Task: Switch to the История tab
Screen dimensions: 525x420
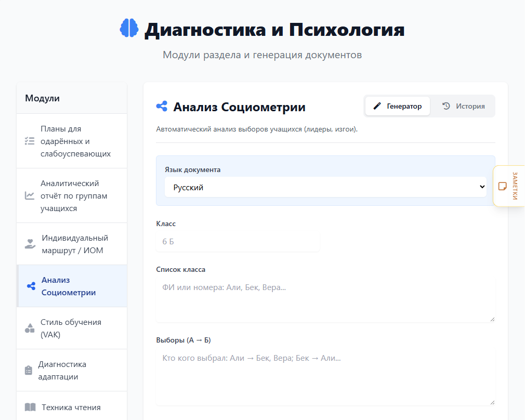Action: [463, 106]
